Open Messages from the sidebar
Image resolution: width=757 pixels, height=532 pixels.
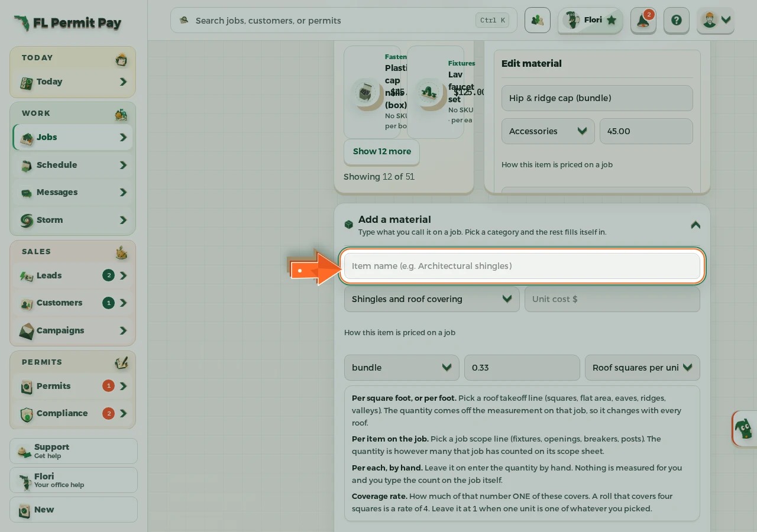(73, 193)
